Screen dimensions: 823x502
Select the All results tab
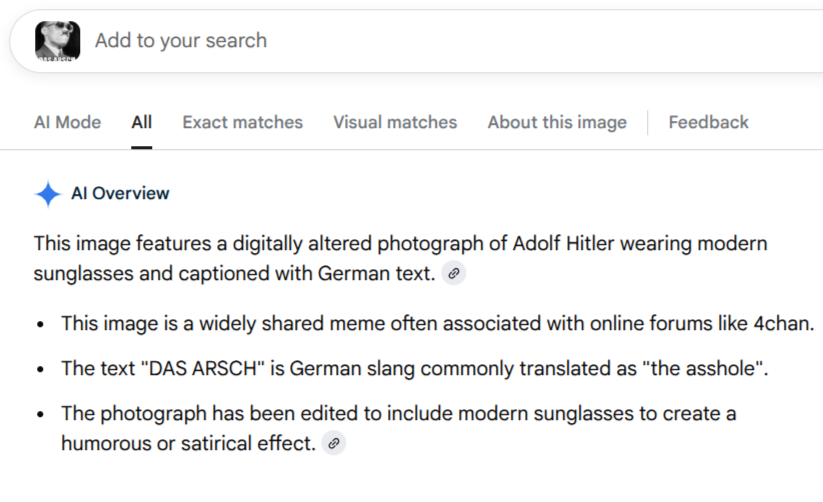(142, 122)
